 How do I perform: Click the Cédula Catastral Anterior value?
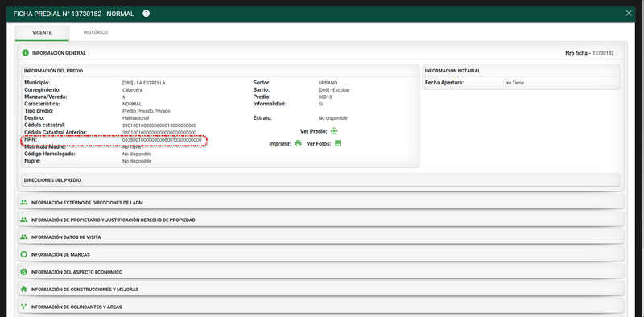point(159,132)
